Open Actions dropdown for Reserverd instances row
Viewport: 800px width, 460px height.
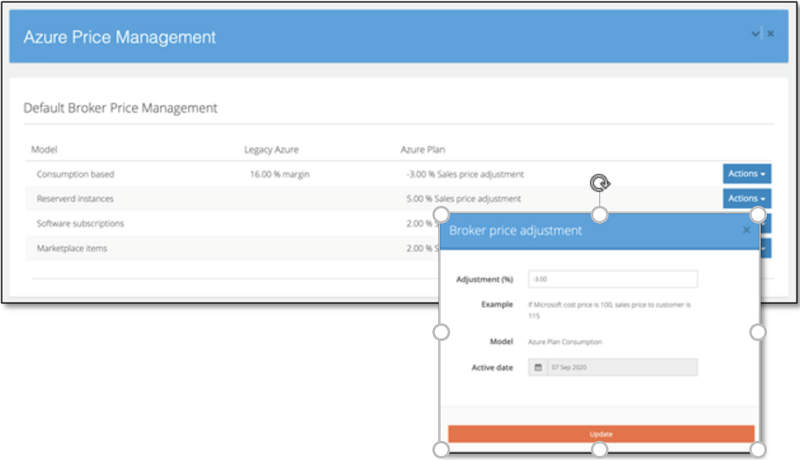click(746, 198)
